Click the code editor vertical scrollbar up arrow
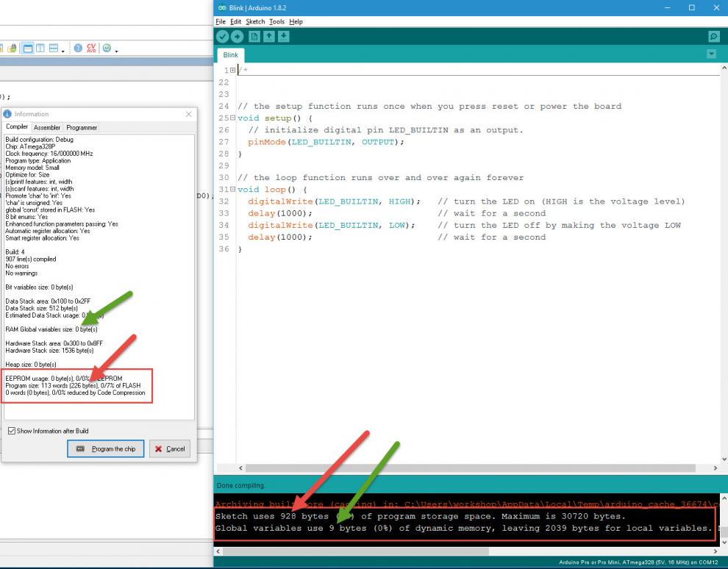728x569 pixels. (724, 68)
